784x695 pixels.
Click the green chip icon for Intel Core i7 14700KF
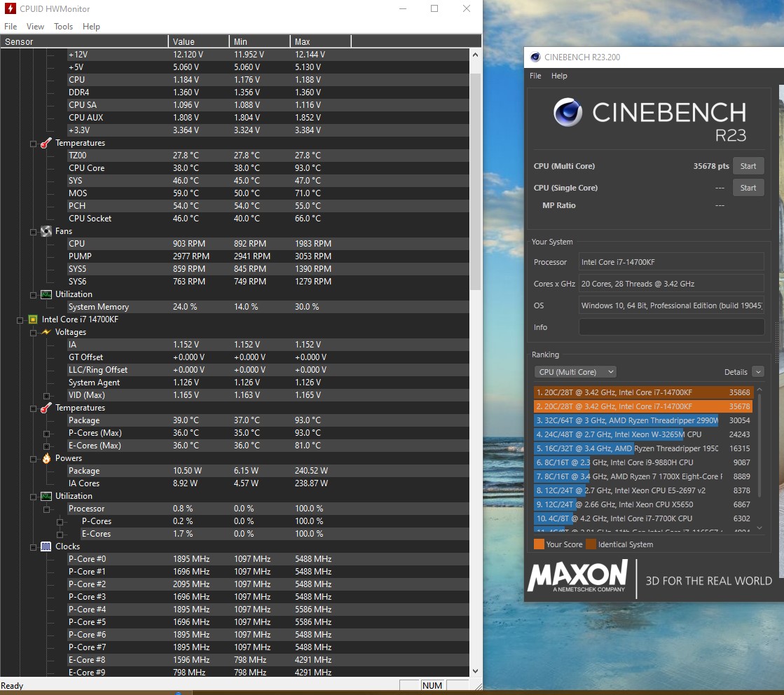(33, 319)
